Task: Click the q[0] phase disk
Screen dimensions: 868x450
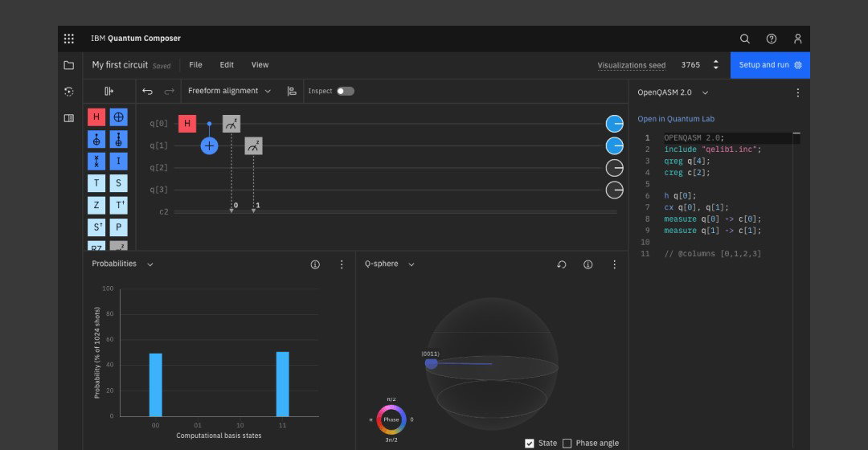Action: pos(615,124)
